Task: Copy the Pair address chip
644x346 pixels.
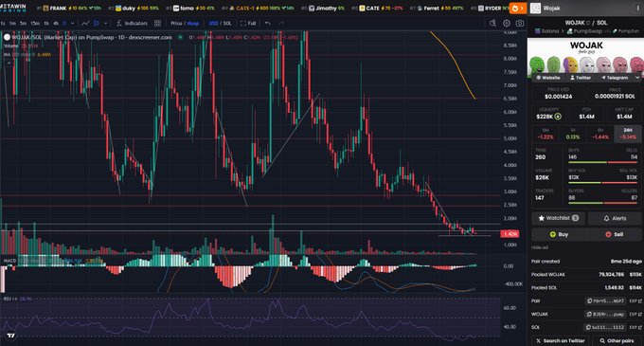Action: click(606, 301)
